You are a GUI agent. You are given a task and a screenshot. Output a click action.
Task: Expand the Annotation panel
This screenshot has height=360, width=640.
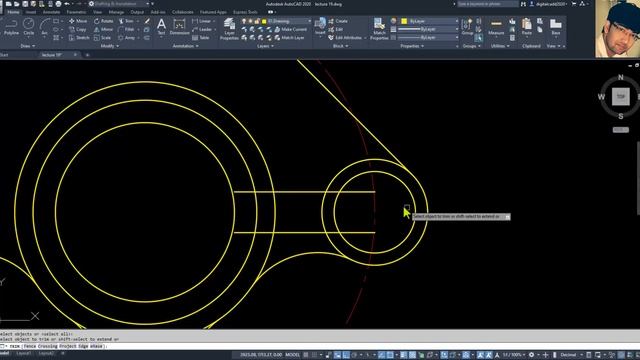pos(185,46)
